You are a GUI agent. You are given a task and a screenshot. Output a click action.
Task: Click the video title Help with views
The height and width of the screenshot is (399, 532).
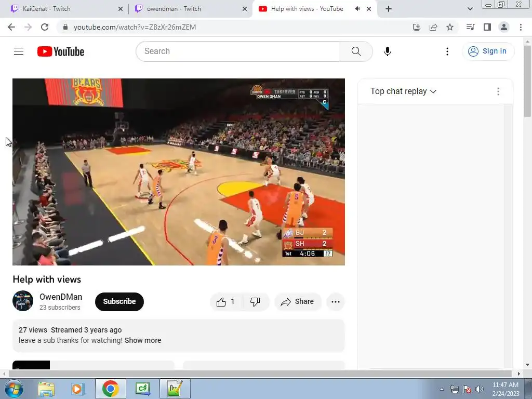(x=47, y=280)
